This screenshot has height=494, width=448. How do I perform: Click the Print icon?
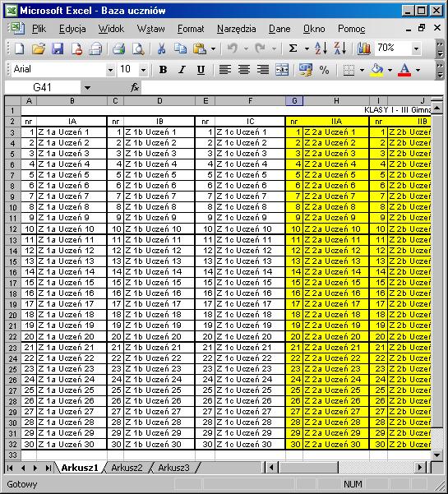click(118, 48)
